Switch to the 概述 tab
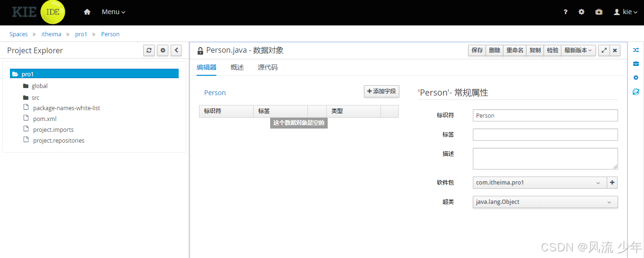 [237, 68]
